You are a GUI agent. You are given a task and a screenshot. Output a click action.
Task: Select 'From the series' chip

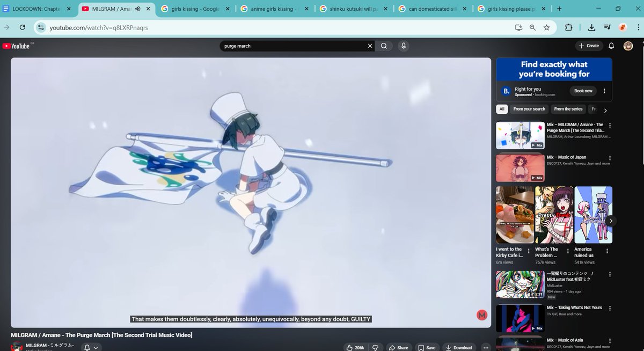pyautogui.click(x=568, y=109)
